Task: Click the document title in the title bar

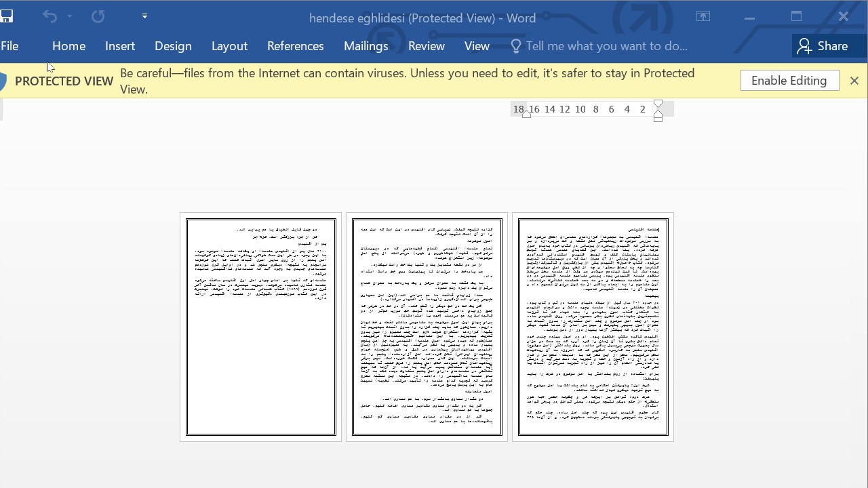Action: [422, 18]
